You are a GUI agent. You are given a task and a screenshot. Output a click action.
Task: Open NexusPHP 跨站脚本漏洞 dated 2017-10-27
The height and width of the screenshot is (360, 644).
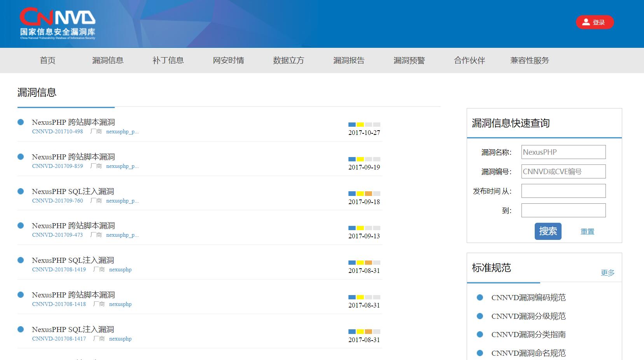coord(73,122)
